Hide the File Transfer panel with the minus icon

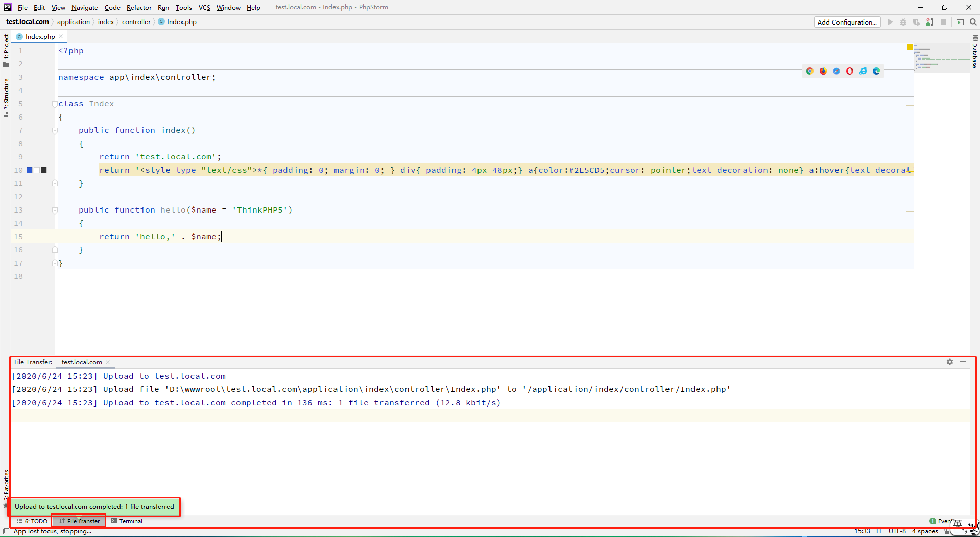(x=963, y=362)
